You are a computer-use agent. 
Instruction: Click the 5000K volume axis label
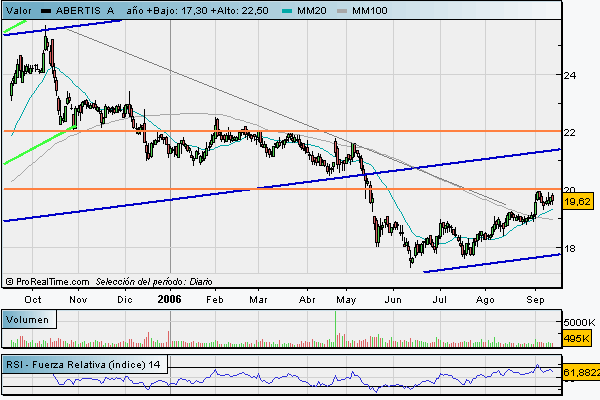(x=579, y=322)
